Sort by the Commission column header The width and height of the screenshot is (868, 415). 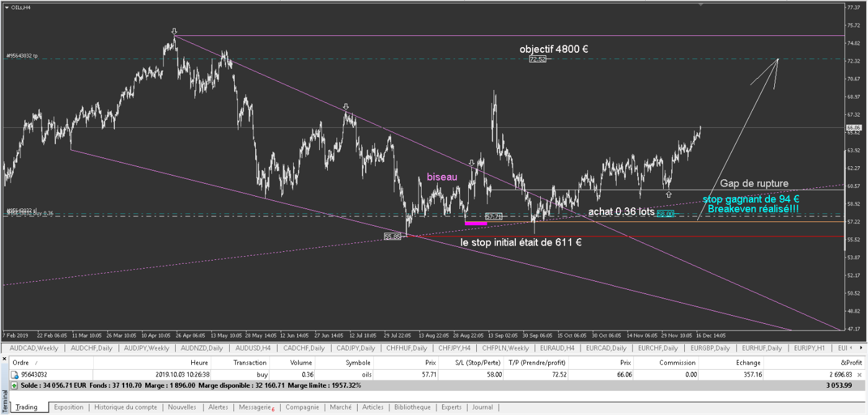[x=667, y=363]
